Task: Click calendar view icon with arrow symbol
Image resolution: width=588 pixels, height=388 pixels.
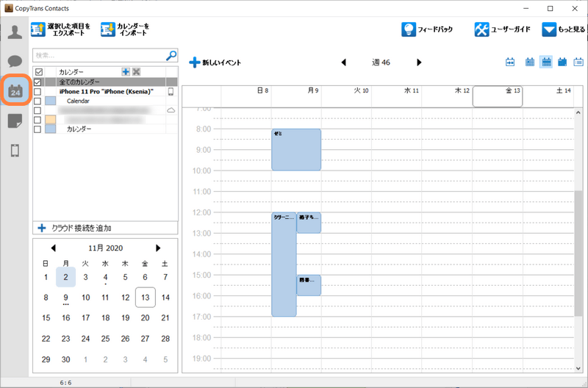Action: pyautogui.click(x=510, y=62)
